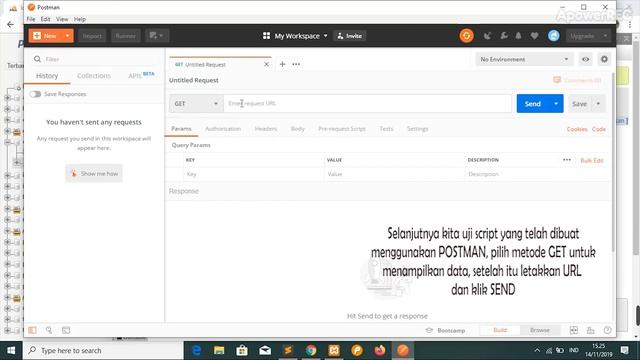This screenshot has height=360, width=640.
Task: Click the open new window toolbar icon
Action: click(x=157, y=36)
